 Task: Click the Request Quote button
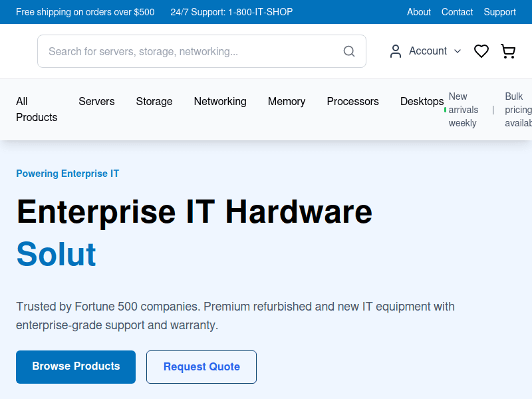201,366
